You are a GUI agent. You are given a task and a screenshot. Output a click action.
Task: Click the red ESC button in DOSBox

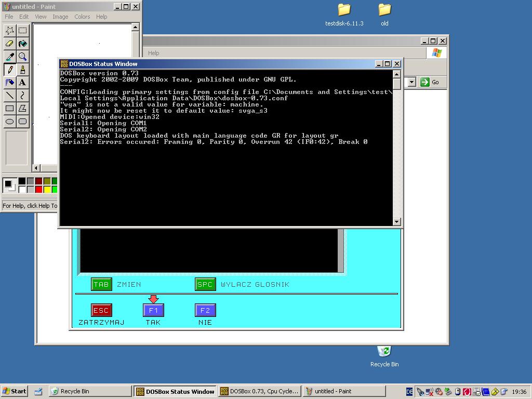click(x=101, y=310)
